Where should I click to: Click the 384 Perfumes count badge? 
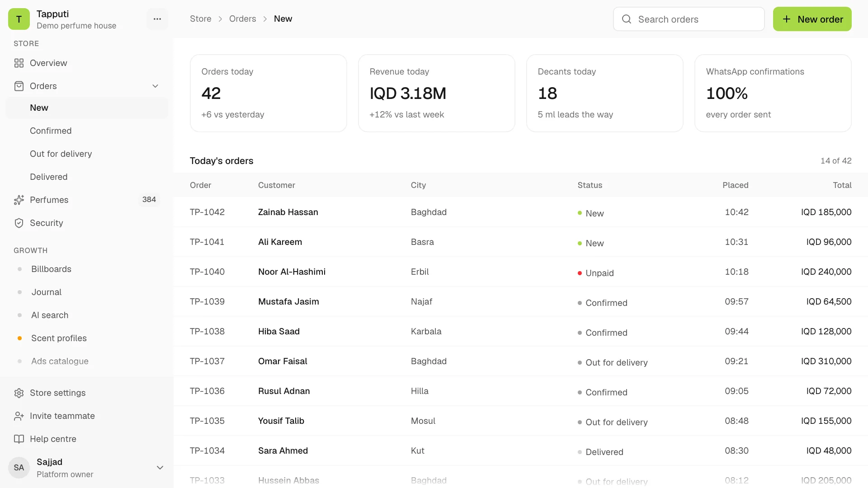pos(149,199)
